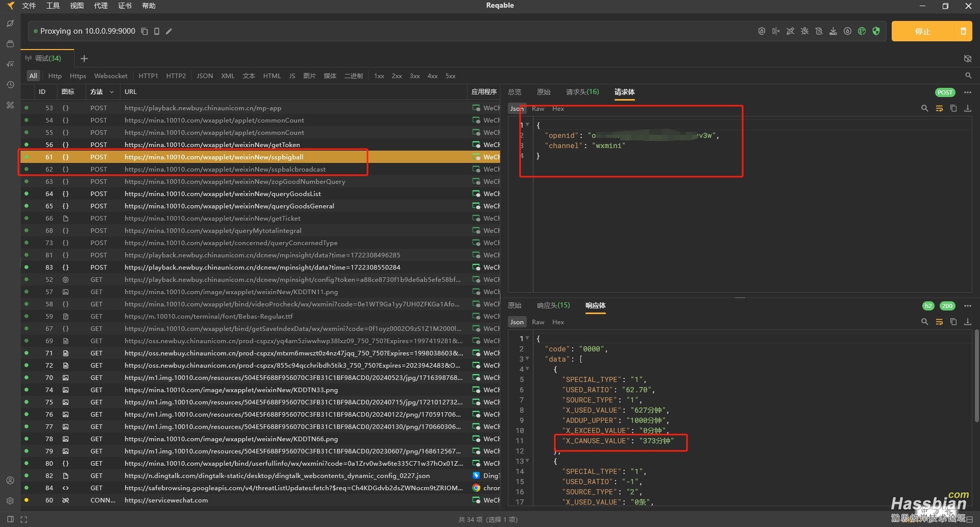This screenshot has height=527, width=980.
Task: Switch to the 响应头(15) tab
Action: pyautogui.click(x=553, y=305)
